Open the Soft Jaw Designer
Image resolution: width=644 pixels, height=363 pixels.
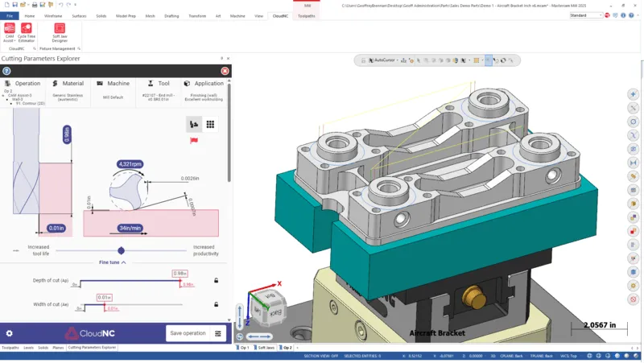tap(60, 32)
